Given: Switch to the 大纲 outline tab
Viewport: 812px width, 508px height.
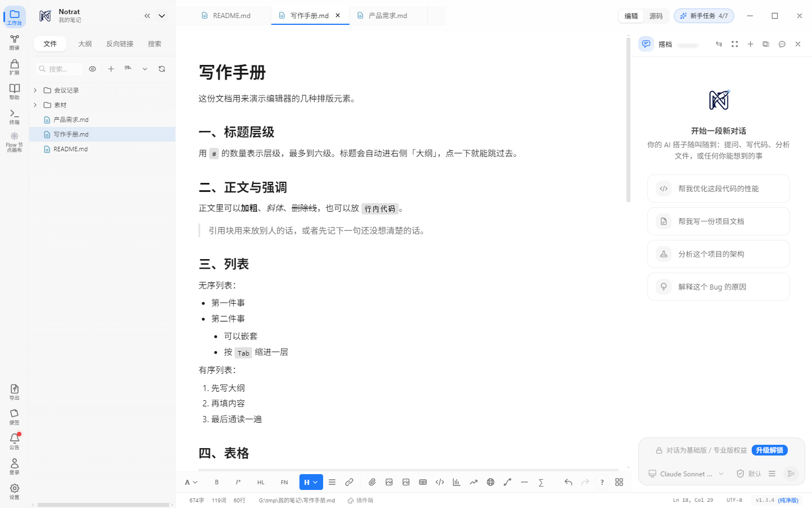Looking at the screenshot, I should 85,43.
